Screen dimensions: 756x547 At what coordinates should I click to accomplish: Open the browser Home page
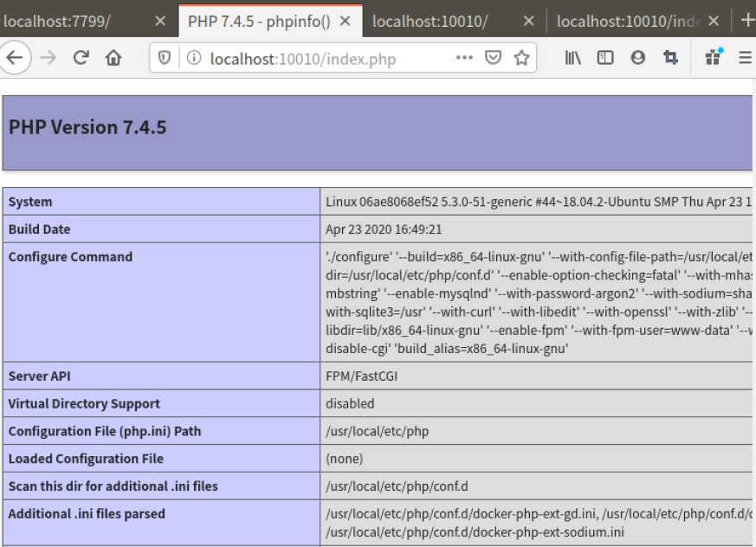click(x=113, y=58)
